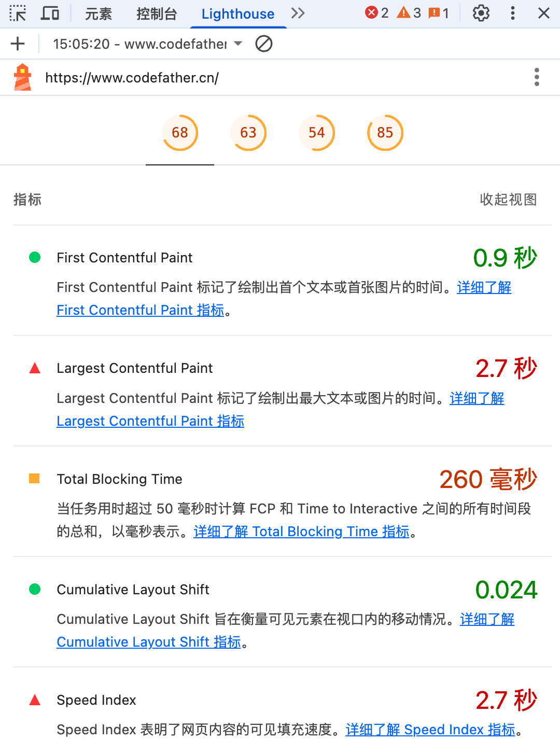Switch to the 元素 tab
Image resolution: width=560 pixels, height=754 pixels.
tap(99, 14)
